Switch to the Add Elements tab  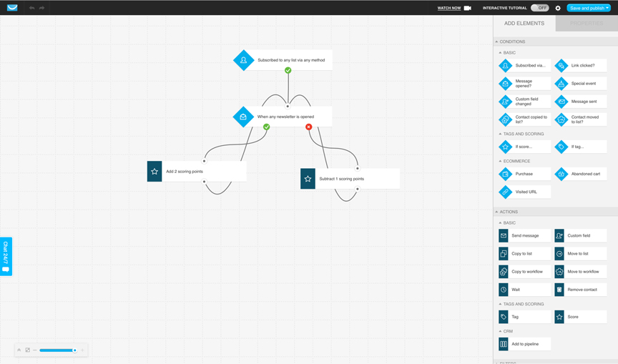tap(524, 24)
